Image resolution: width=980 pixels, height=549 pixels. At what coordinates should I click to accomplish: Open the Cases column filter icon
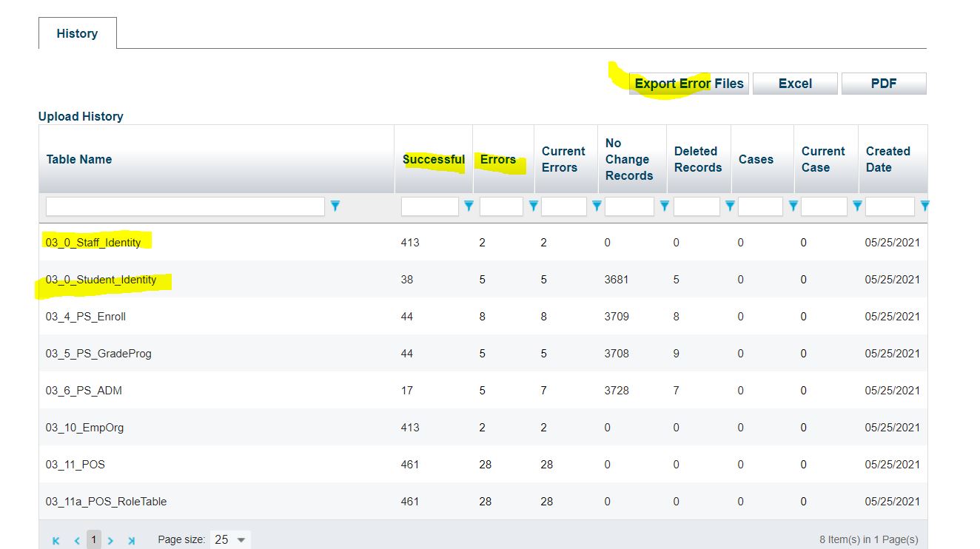coord(793,206)
